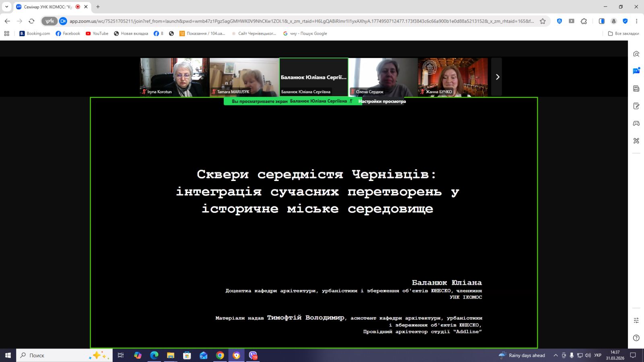Open Copilot from the taskbar
644x362 pixels.
click(x=138, y=355)
